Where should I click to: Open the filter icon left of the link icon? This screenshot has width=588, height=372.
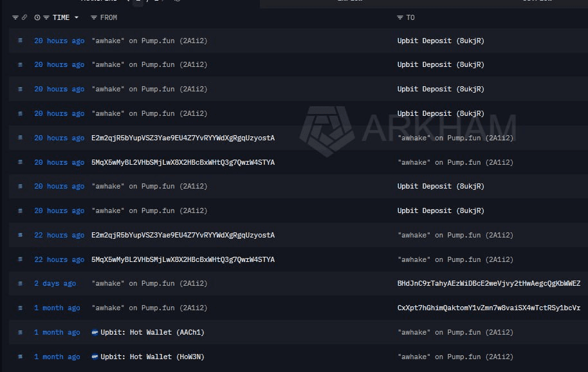click(15, 17)
